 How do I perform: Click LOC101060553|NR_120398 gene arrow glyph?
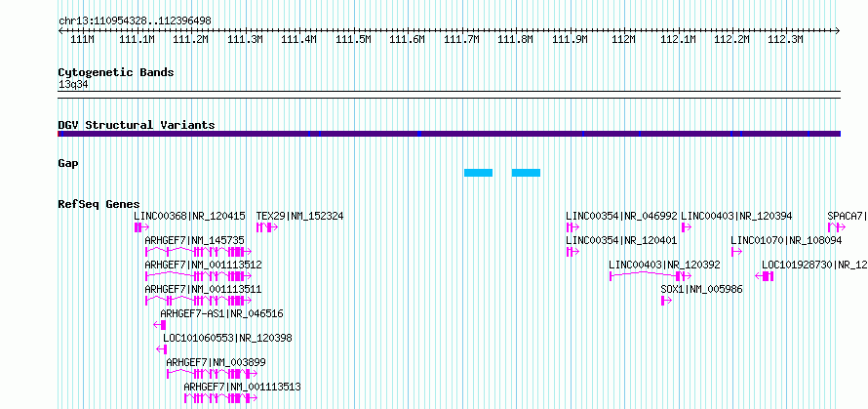coord(162,349)
